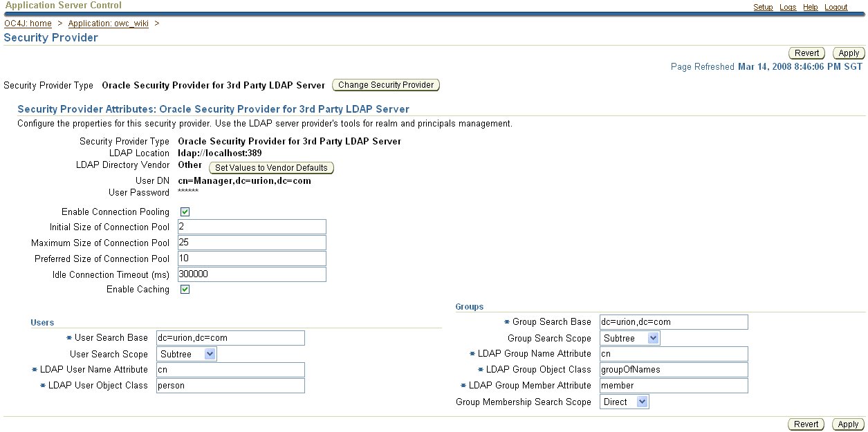Screen dimensions: 868x432
Task: Focus the Initial Size of Connection Pool field
Action: coord(252,227)
